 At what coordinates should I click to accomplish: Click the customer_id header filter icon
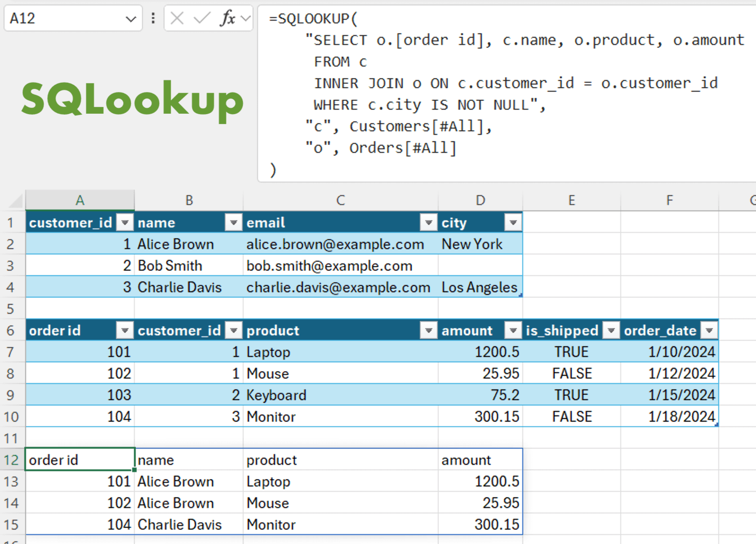point(125,222)
